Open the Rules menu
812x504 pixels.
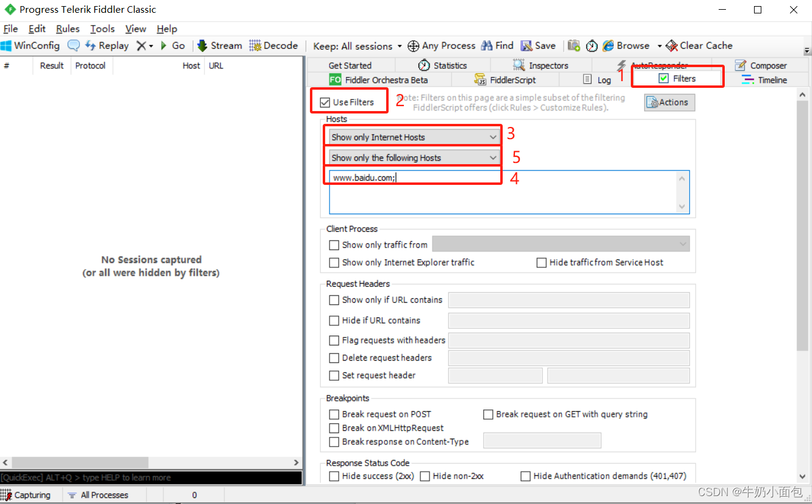67,29
